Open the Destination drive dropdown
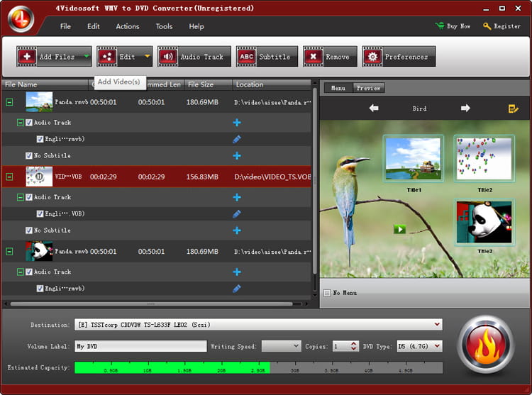Screen dimensions: 532x395 [x=437, y=325]
